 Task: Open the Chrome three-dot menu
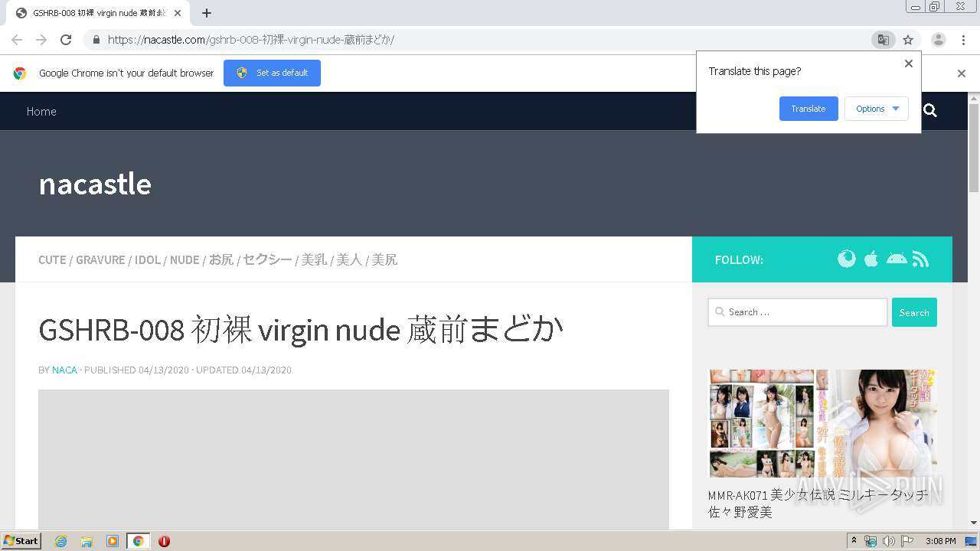[963, 40]
